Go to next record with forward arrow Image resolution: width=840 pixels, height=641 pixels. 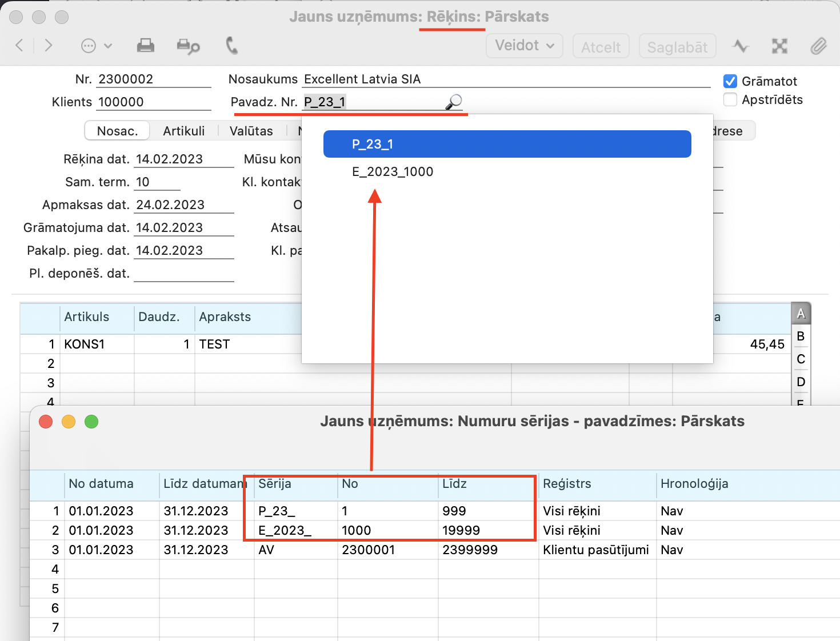pyautogui.click(x=49, y=46)
